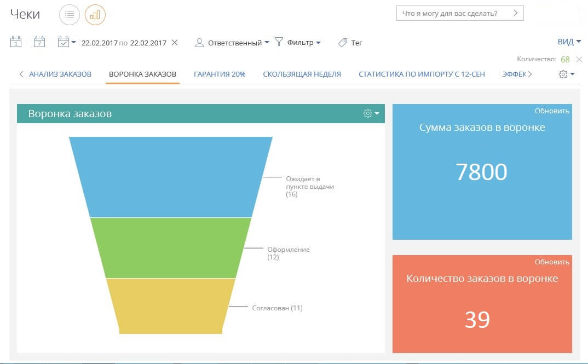Open the Гарантия 20% tab
Viewport: 588px width, 364px height.
[x=220, y=74]
